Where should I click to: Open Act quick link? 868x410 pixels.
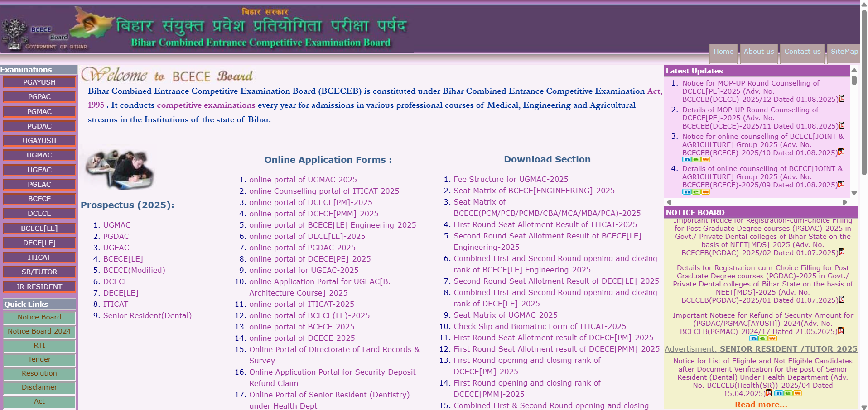pos(39,401)
